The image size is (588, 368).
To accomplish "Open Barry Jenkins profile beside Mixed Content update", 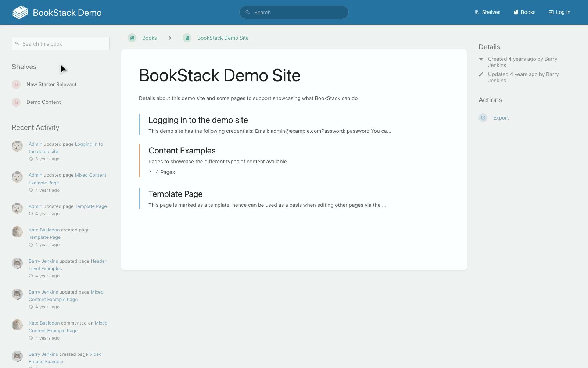I will [43, 292].
